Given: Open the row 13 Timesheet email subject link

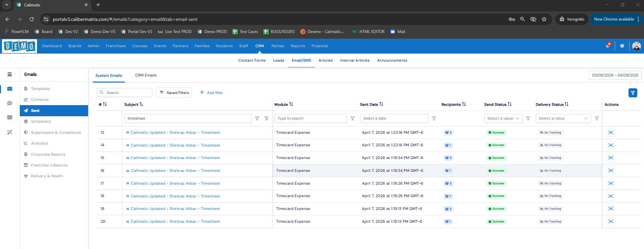Looking at the screenshot, I should coord(175,132).
